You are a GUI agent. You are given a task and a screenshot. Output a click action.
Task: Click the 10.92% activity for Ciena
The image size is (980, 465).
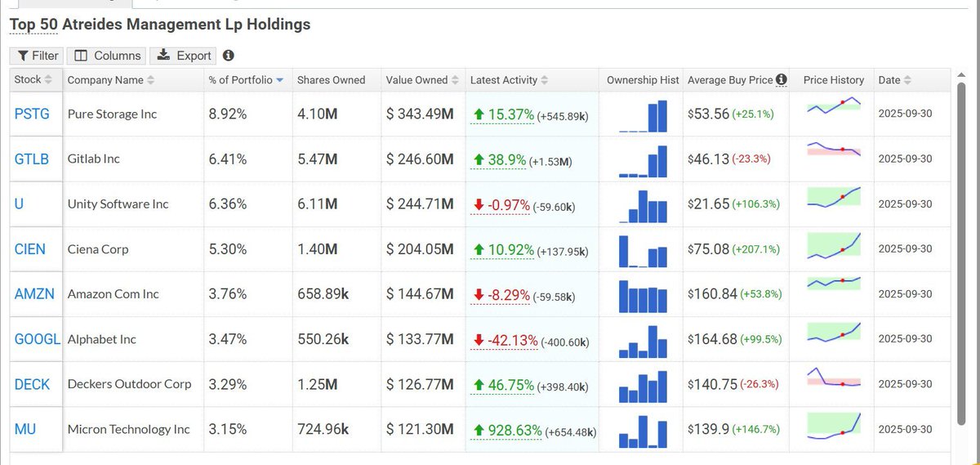(503, 250)
